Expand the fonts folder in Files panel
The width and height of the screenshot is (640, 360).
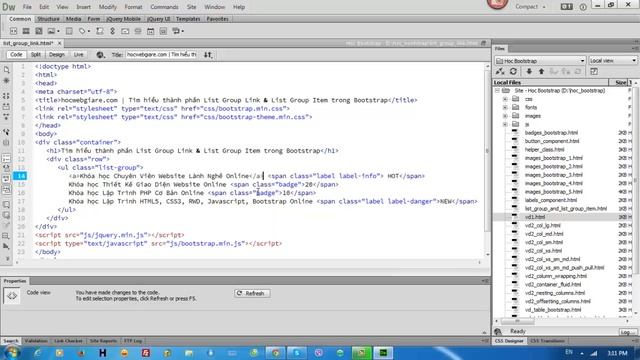(x=505, y=107)
